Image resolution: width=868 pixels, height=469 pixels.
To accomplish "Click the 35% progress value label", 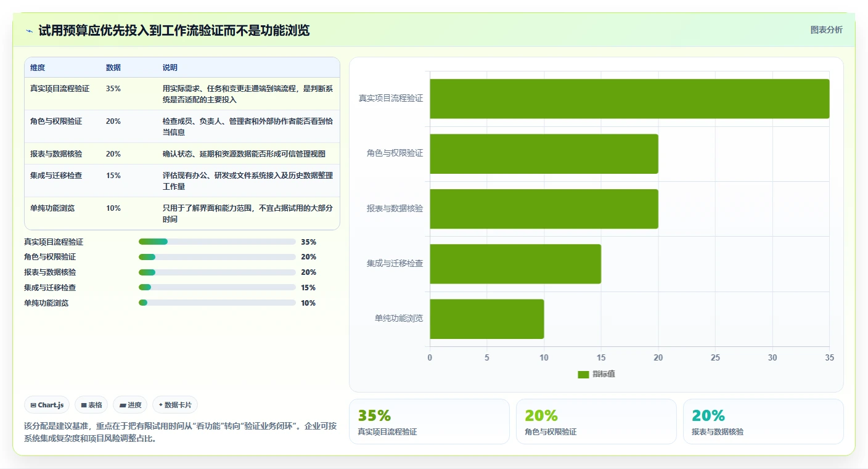I will (308, 242).
